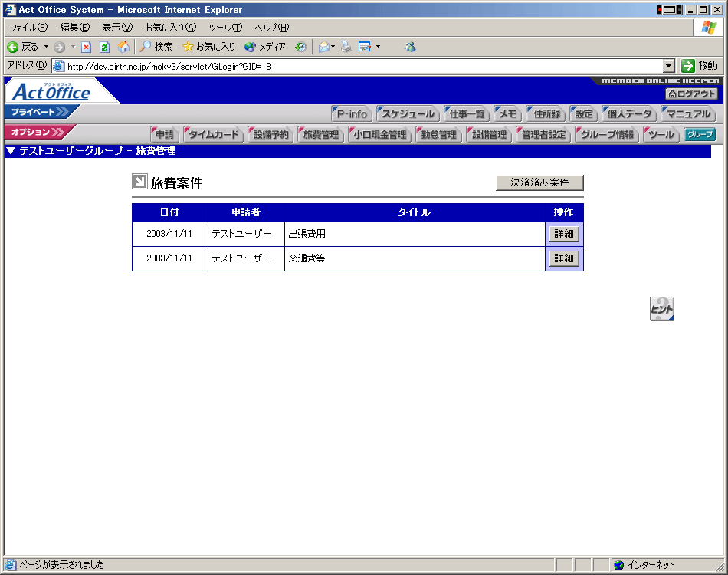This screenshot has height=575, width=728.
Task: Click the ログアウト button
Action: point(691,94)
